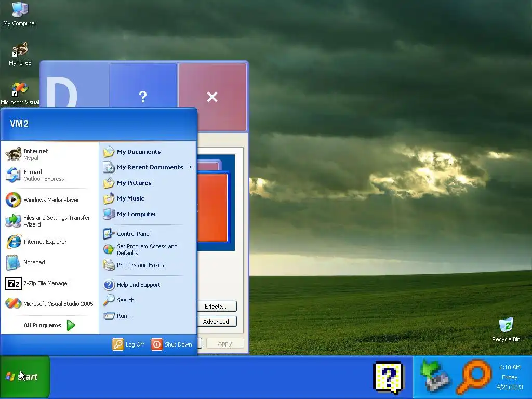
Task: Expand My Recent Documents submenu
Action: [148, 167]
